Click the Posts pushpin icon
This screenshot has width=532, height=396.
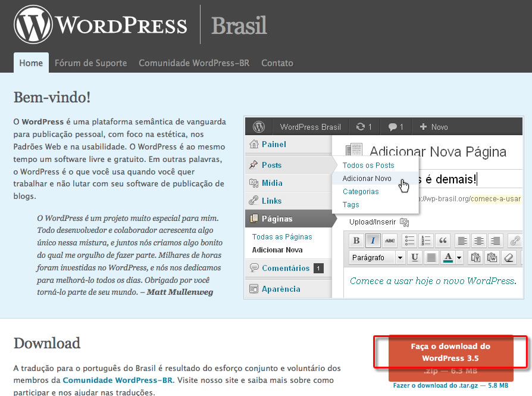[254, 165]
